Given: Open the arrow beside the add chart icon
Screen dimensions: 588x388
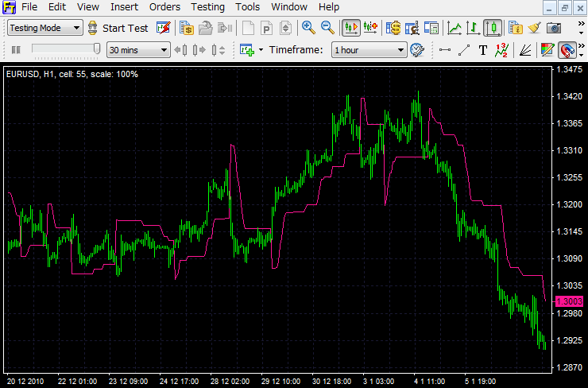Looking at the screenshot, I should [261, 50].
